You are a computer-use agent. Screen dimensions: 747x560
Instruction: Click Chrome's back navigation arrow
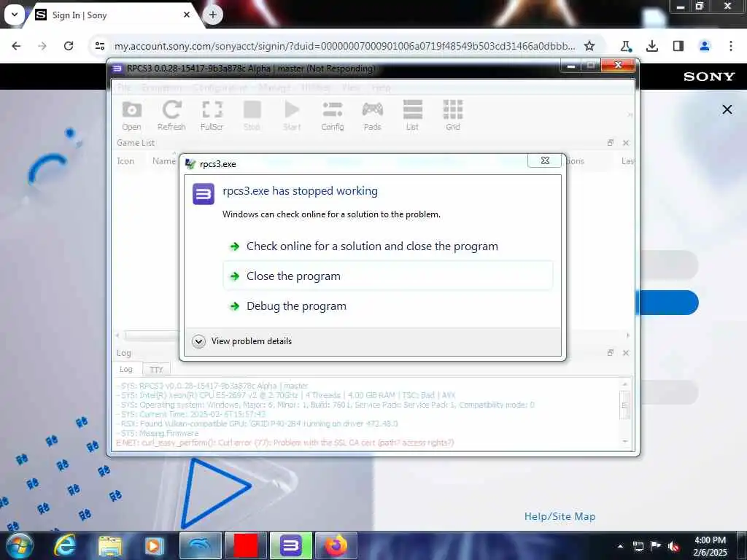[x=16, y=46]
